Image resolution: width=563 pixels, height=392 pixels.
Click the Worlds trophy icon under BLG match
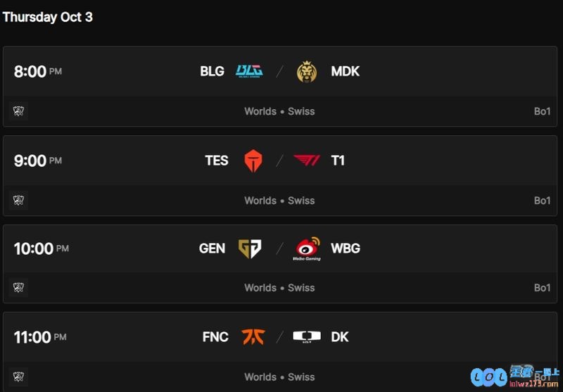coord(19,111)
